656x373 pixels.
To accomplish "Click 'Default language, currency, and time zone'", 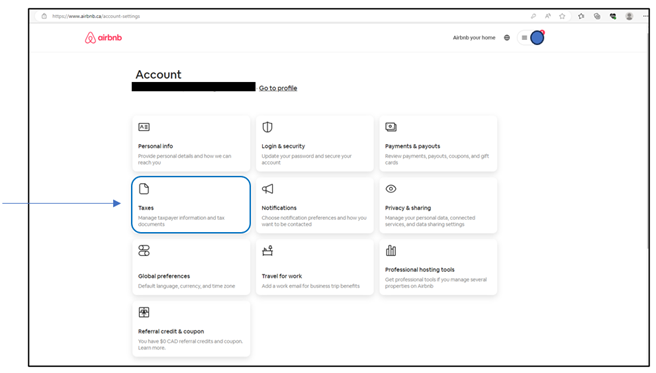I will tap(187, 286).
